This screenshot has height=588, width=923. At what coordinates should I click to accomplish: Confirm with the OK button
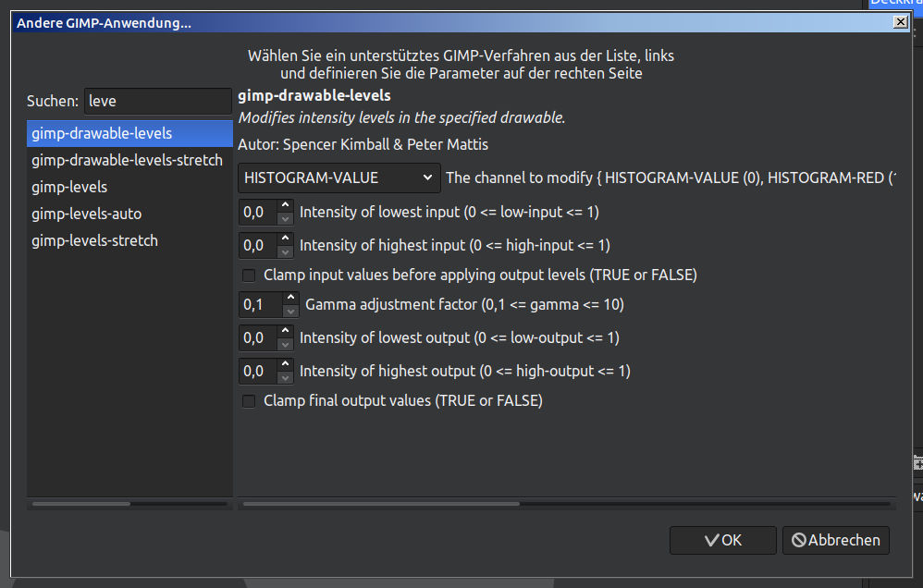point(723,540)
